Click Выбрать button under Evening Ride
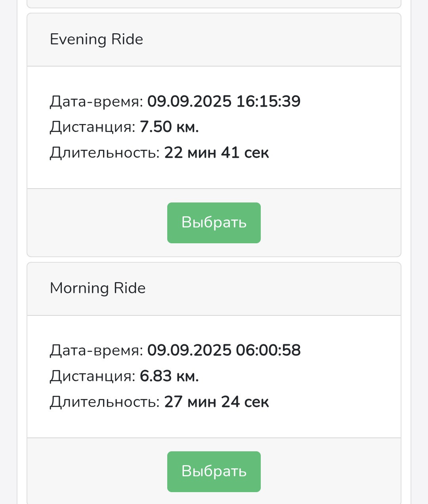The height and width of the screenshot is (504, 428). [x=214, y=223]
